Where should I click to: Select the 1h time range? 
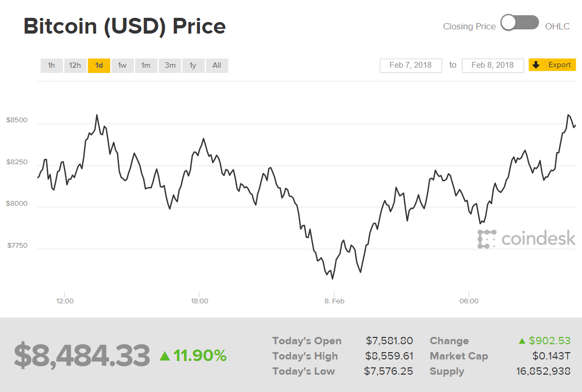coord(51,66)
